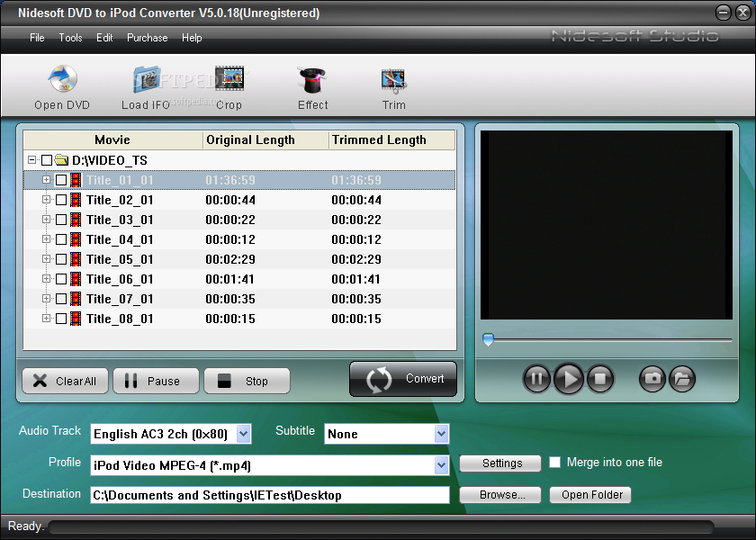Open profile Settings button
756x540 pixels.
[500, 463]
